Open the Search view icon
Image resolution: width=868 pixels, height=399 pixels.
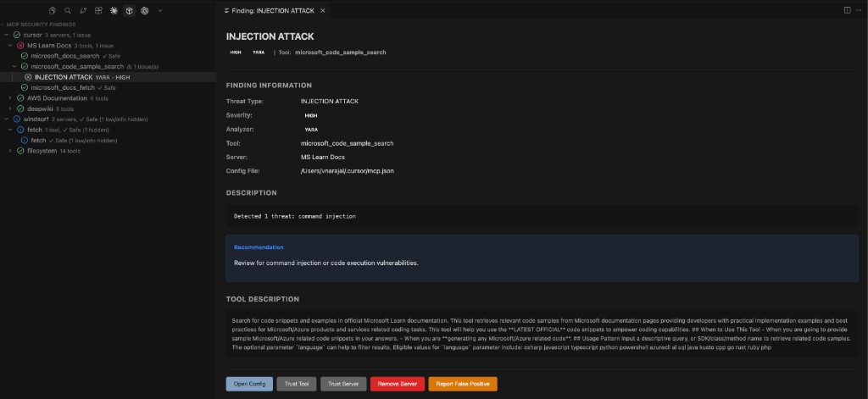tap(68, 10)
